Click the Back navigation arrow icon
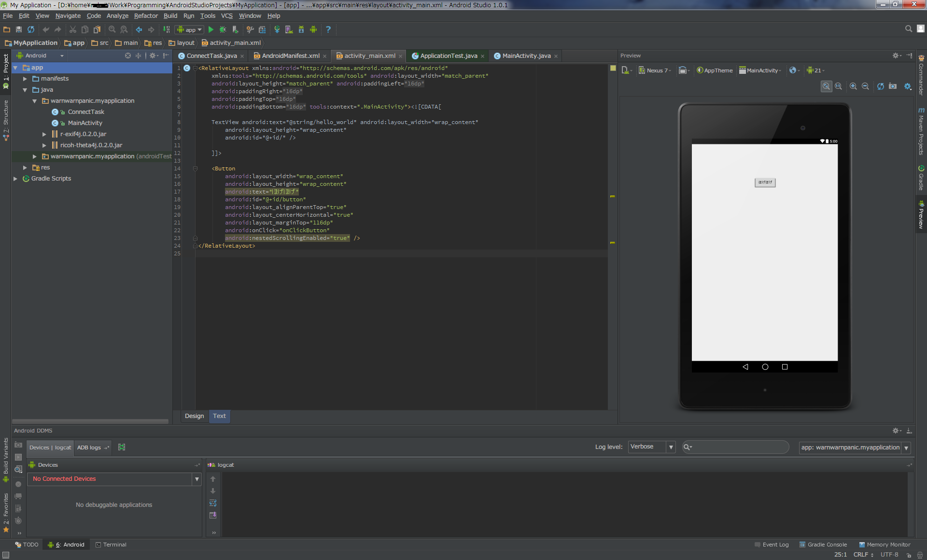The image size is (927, 560). 139,29
